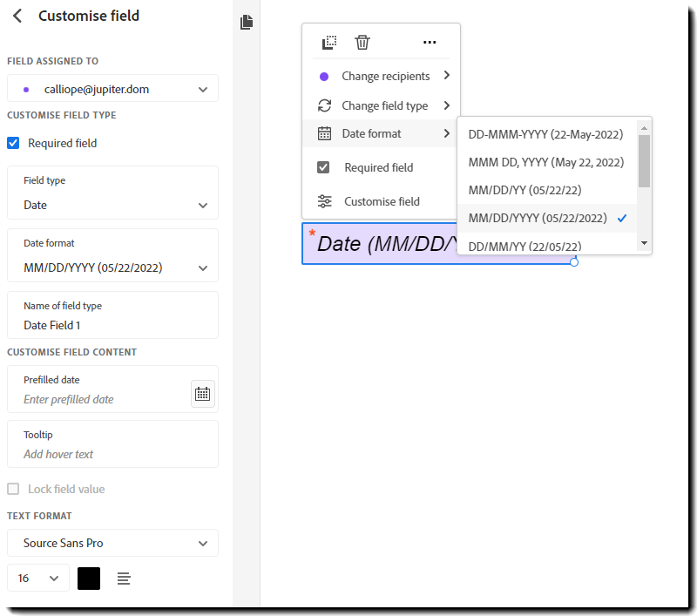Image resolution: width=697 pixels, height=616 pixels.
Task: Delete the field with the trash icon
Action: [362, 43]
